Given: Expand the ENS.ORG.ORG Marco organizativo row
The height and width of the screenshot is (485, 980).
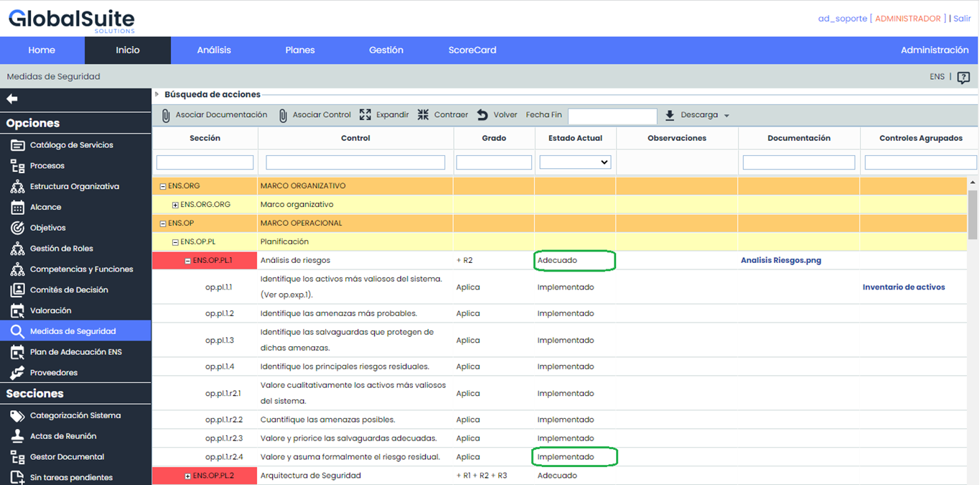Looking at the screenshot, I should tap(175, 205).
